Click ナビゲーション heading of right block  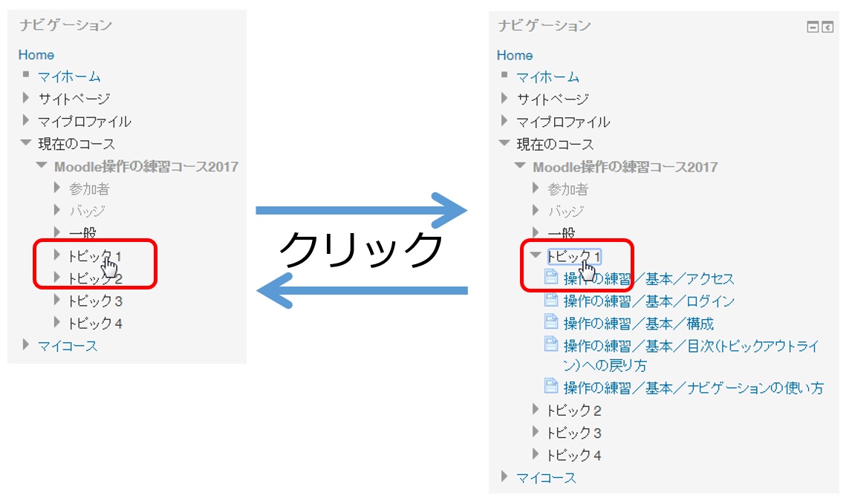544,25
